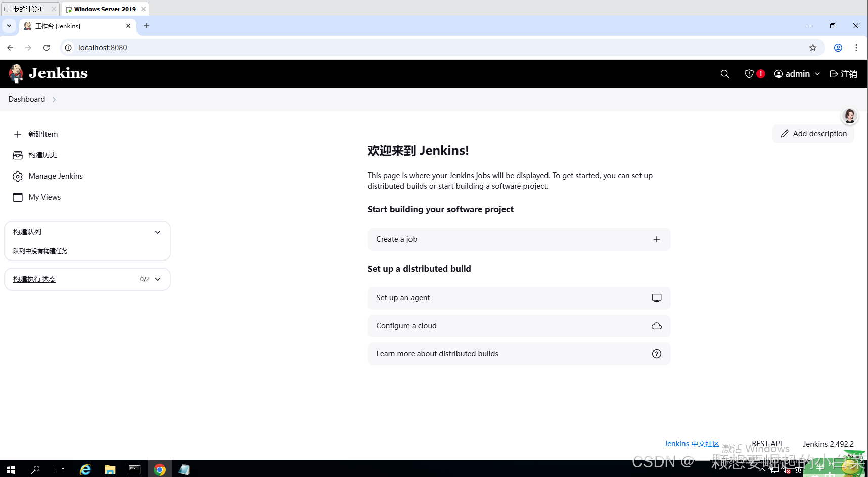Open the tab search dropdown arrow
This screenshot has height=477, width=868.
(x=9, y=26)
